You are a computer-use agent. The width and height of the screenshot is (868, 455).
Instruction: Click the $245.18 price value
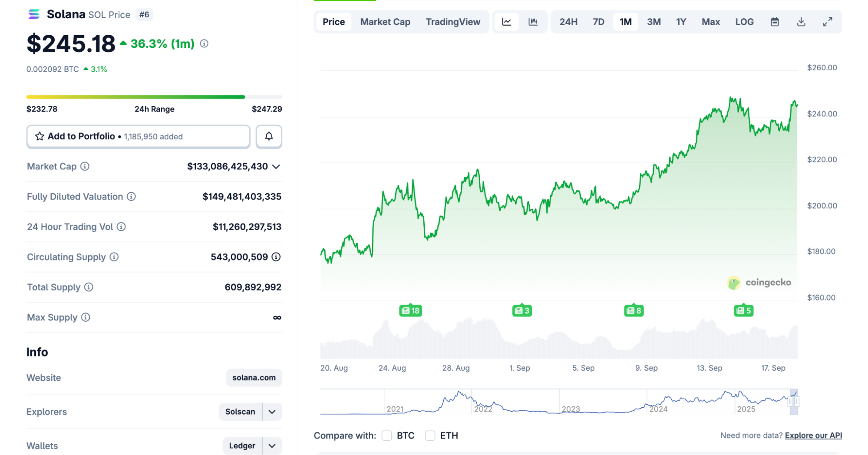(x=71, y=43)
